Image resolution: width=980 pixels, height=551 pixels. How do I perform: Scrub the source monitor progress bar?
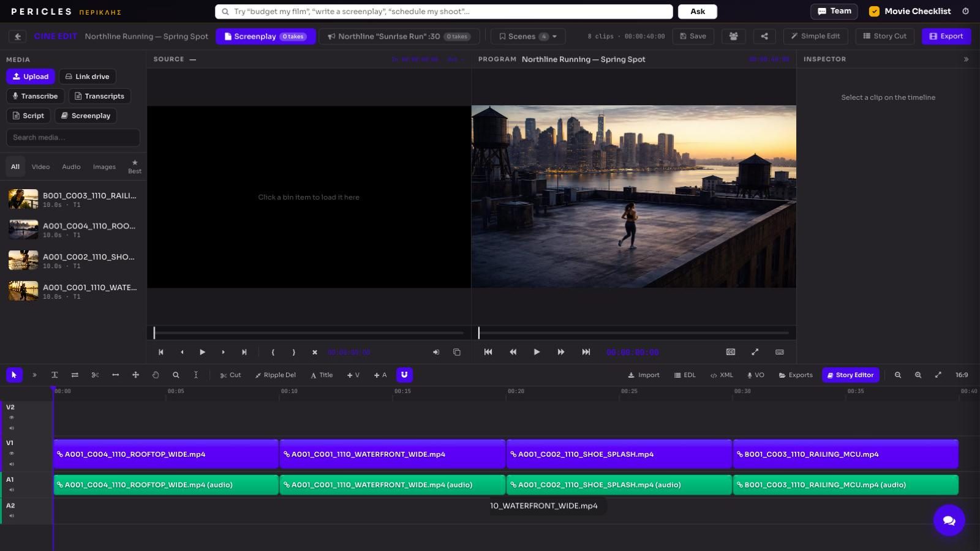309,333
